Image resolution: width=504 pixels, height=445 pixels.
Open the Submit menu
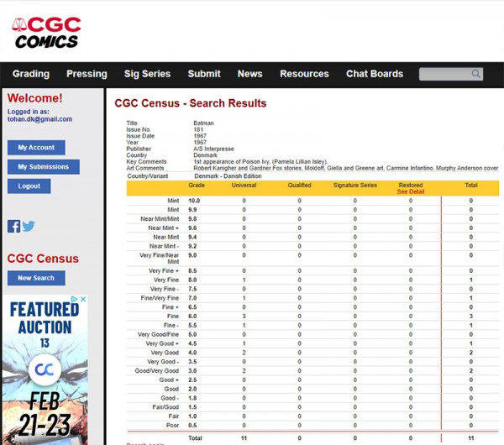pos(204,74)
